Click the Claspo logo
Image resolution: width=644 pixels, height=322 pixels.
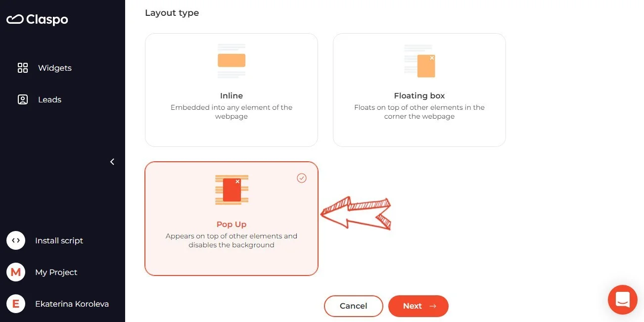click(37, 19)
